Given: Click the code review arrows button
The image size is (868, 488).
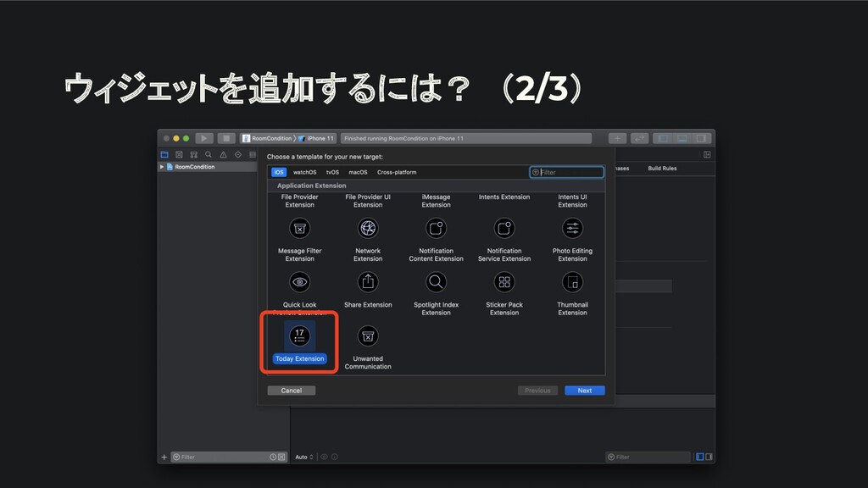Looking at the screenshot, I should (x=639, y=138).
